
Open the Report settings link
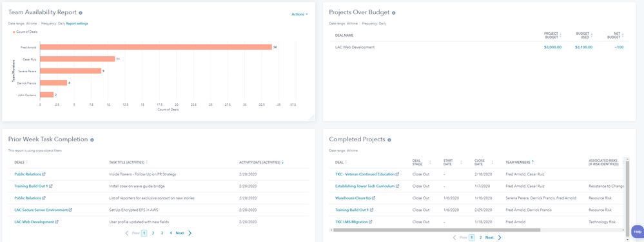coord(77,23)
